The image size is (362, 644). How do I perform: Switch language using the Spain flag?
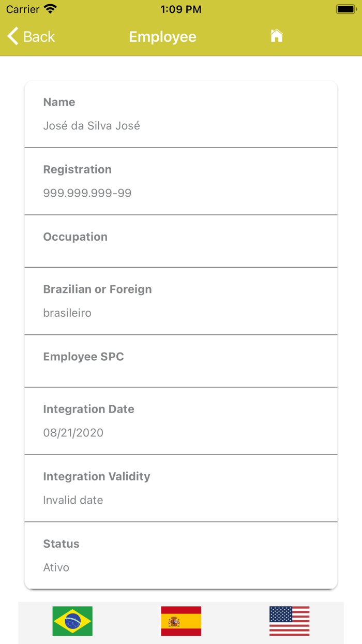point(181,621)
